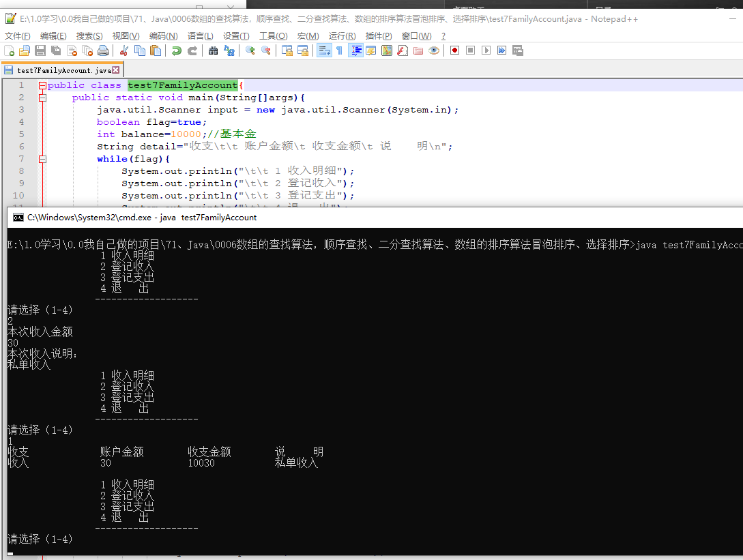Open cmd window system menu icon
This screenshot has height=560, width=743.
click(x=18, y=218)
